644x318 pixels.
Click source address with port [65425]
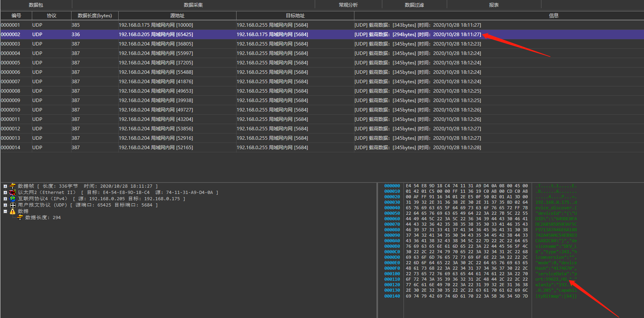pyautogui.click(x=156, y=35)
